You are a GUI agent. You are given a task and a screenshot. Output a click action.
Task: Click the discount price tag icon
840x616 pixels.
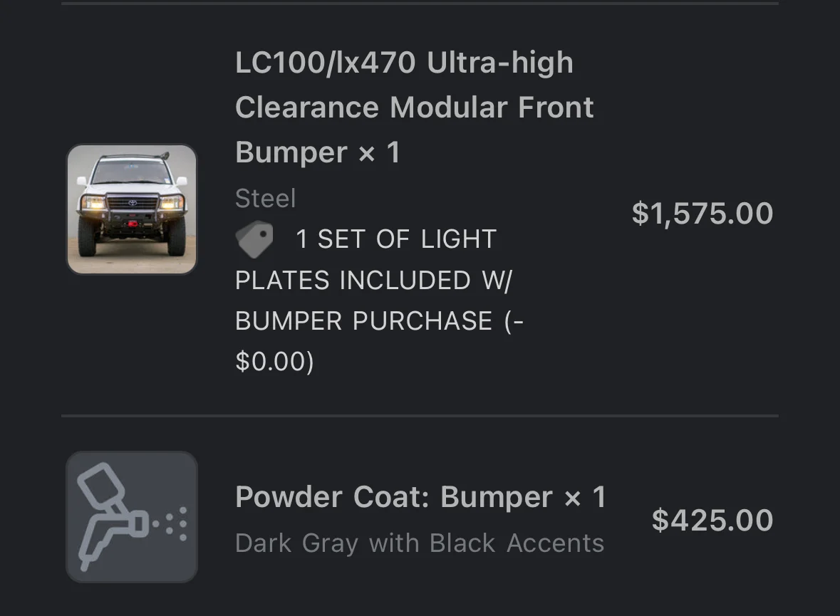click(254, 239)
